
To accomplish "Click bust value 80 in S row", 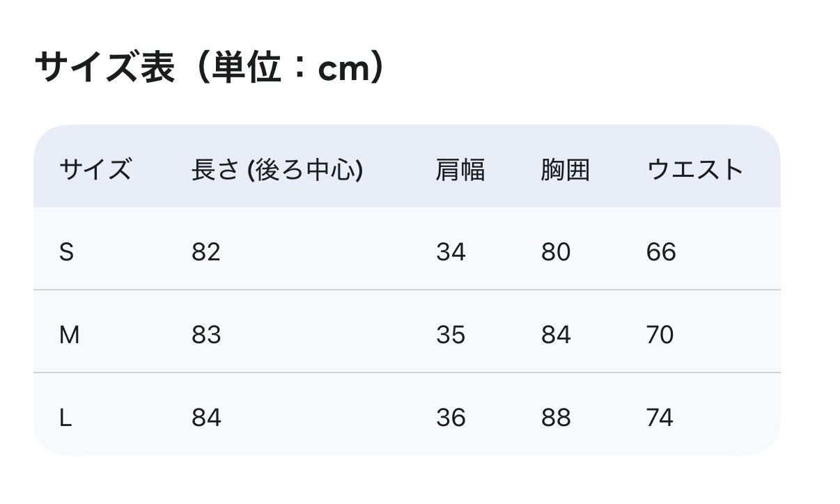I will click(x=555, y=252).
